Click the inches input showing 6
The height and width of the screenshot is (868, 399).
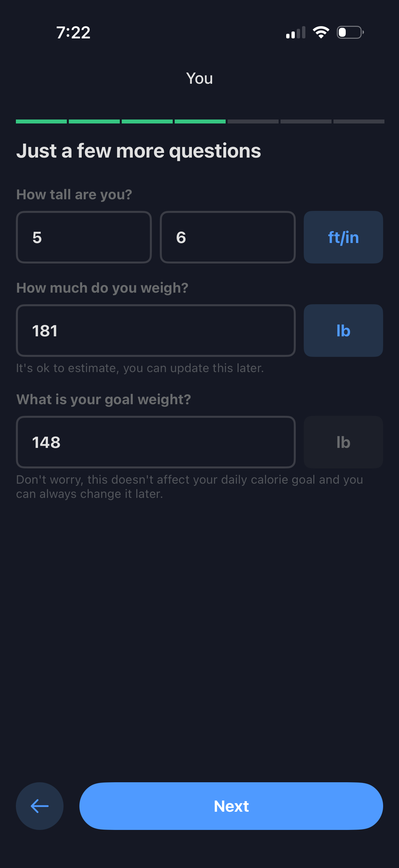pos(228,237)
